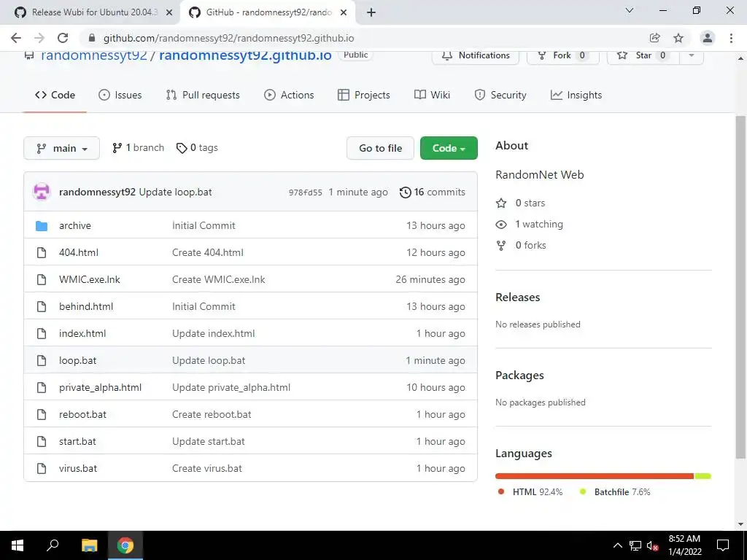This screenshot has height=560, width=747.
Task: Open the loop.bat file
Action: [77, 360]
